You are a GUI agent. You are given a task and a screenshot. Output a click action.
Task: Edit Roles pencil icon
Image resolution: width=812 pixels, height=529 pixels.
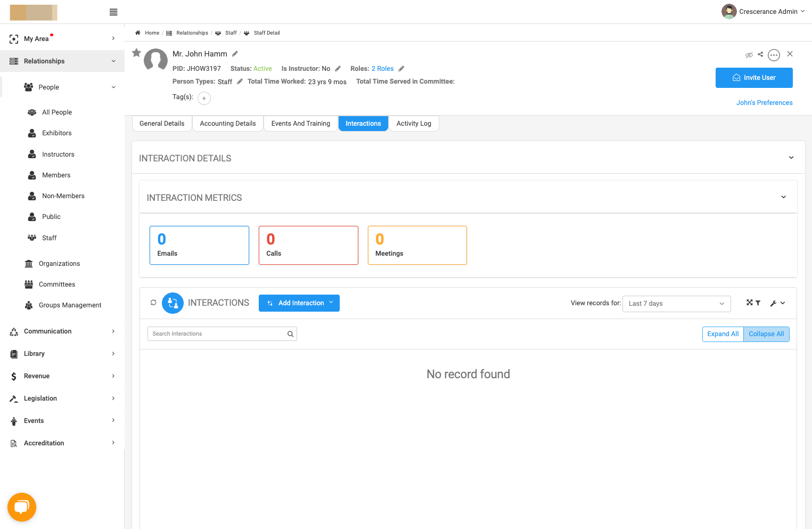tap(401, 69)
